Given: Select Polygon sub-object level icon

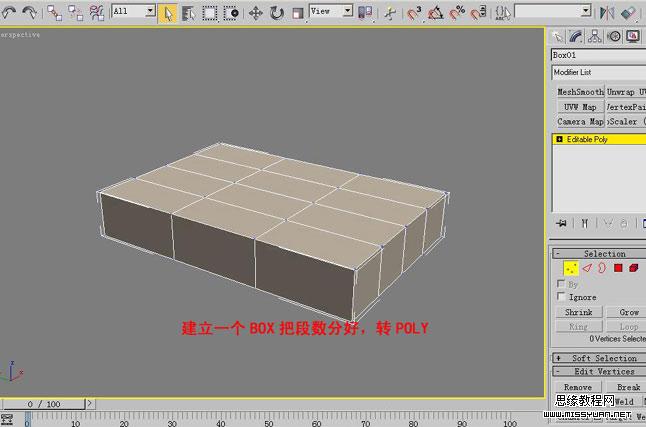Looking at the screenshot, I should click(618, 268).
